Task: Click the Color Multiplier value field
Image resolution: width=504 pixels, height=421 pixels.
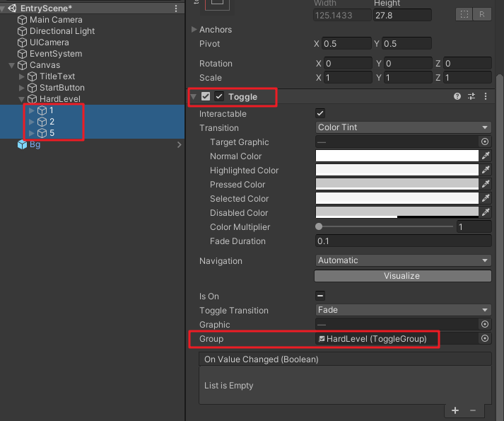Action: [474, 227]
